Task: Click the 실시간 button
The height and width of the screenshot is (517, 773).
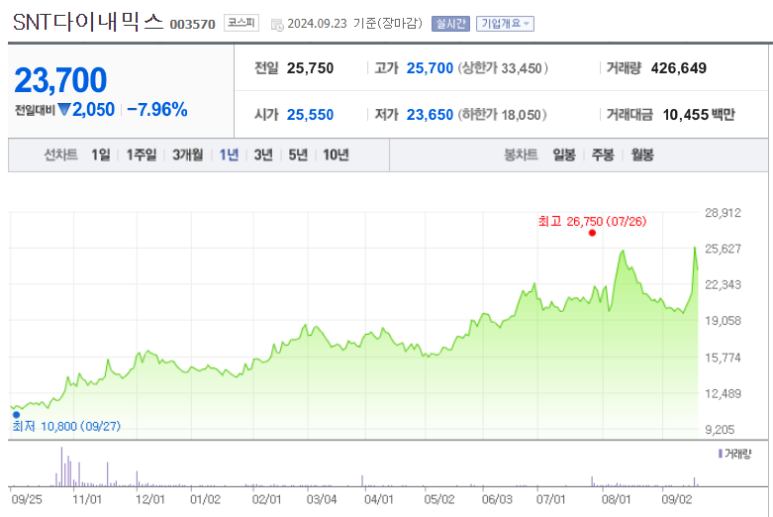Action: coord(450,24)
